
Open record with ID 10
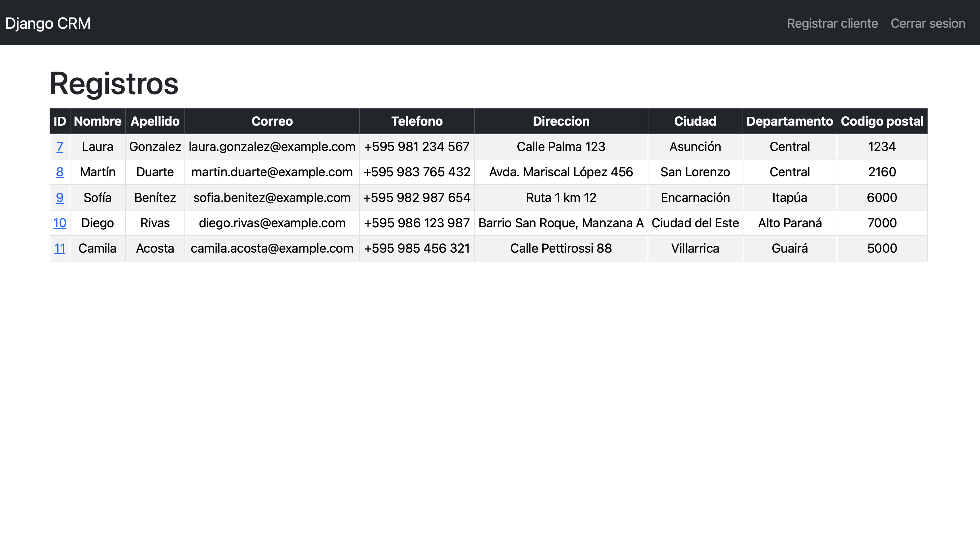pos(60,223)
